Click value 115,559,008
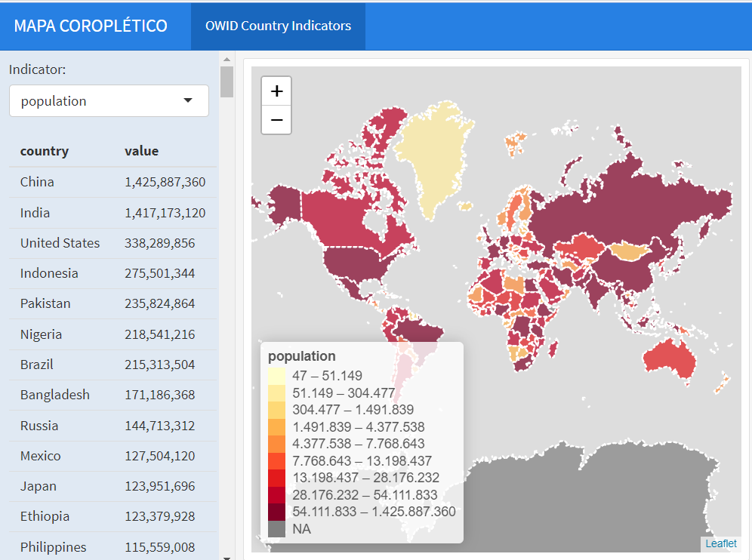 click(x=160, y=547)
